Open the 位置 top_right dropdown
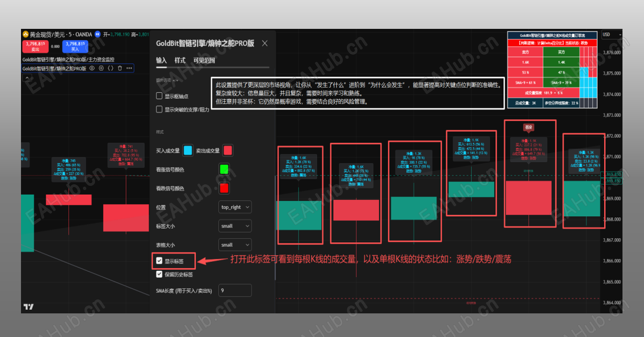 235,207
